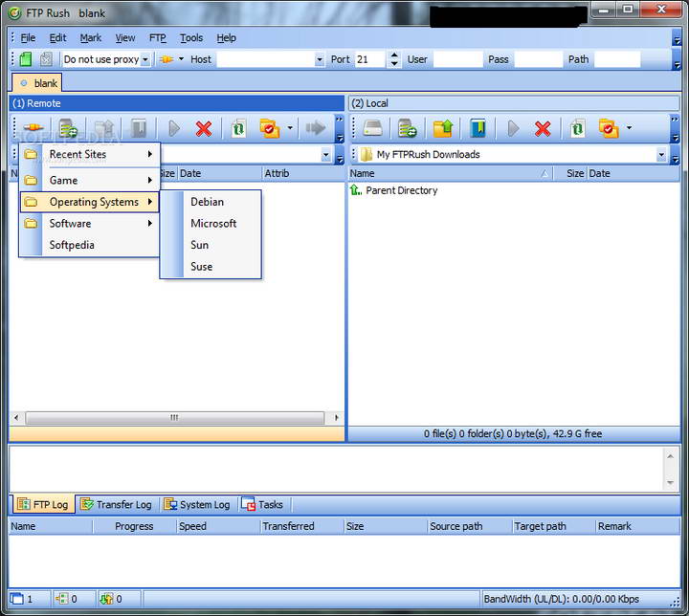Screen dimensions: 689x616
Task: Click the Remote pane grayed bookmark icon
Action: coord(139,128)
